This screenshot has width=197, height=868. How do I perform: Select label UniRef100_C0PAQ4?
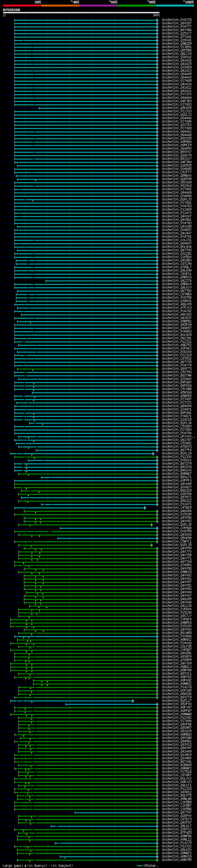point(177,528)
